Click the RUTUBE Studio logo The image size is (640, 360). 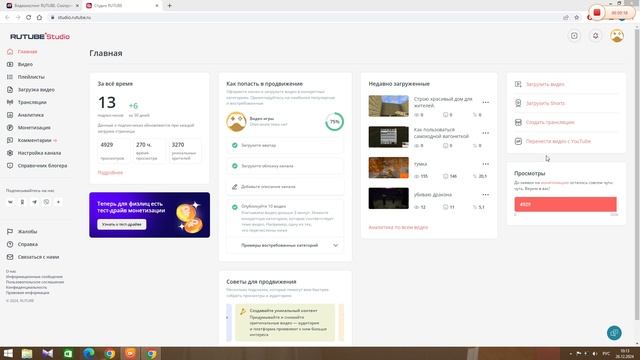point(40,36)
